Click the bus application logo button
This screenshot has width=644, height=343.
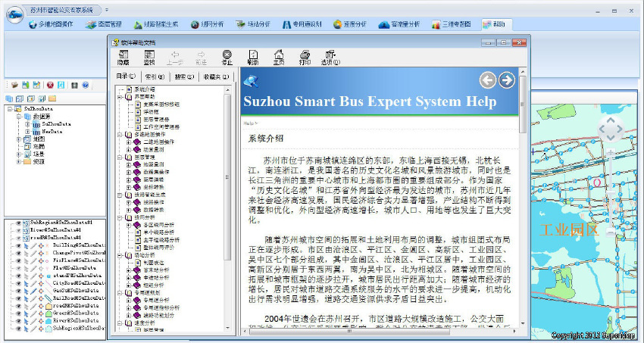tap(15, 15)
